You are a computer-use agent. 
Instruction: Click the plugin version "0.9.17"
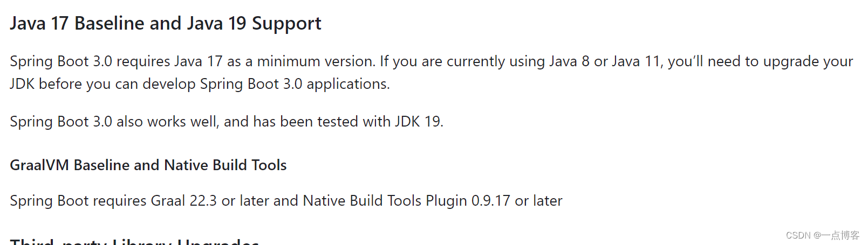pos(490,201)
